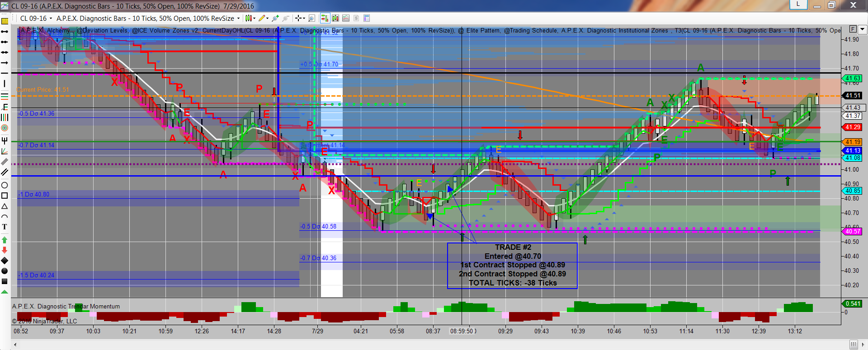Click the A.P.E.X. Diagnostic Trendar Momentum label

coord(66,306)
